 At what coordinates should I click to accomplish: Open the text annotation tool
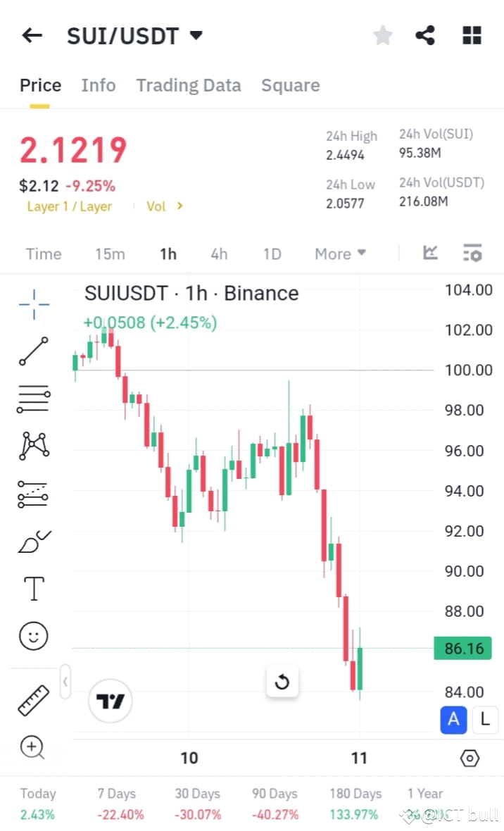click(x=32, y=588)
